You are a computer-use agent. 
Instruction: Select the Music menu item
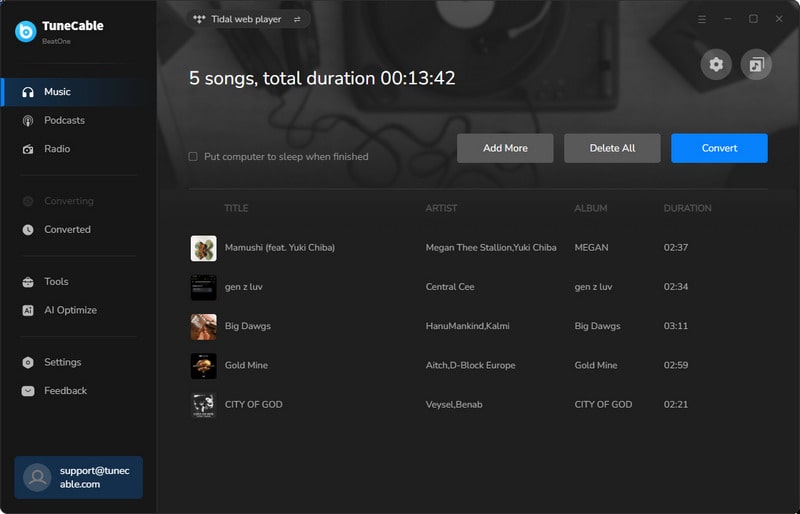click(78, 92)
